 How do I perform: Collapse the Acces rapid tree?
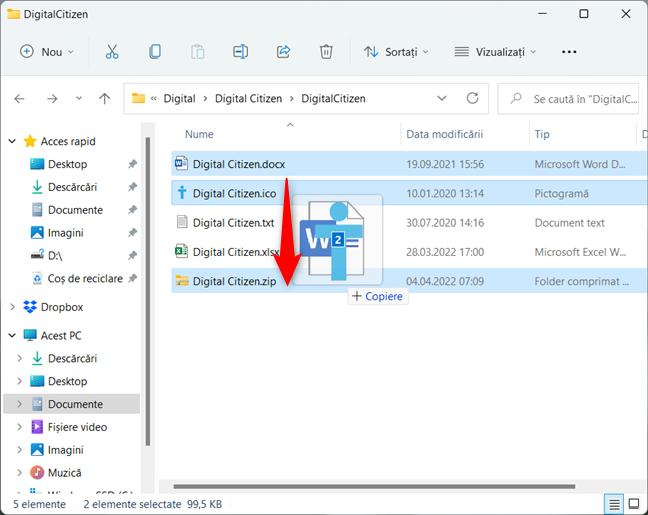pyautogui.click(x=12, y=141)
